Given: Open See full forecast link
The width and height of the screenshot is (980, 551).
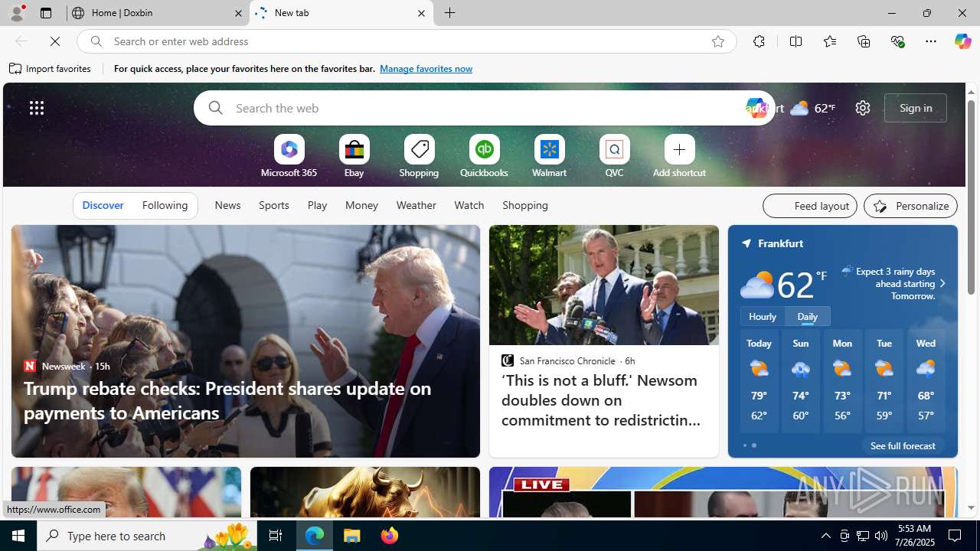Looking at the screenshot, I should coord(903,445).
